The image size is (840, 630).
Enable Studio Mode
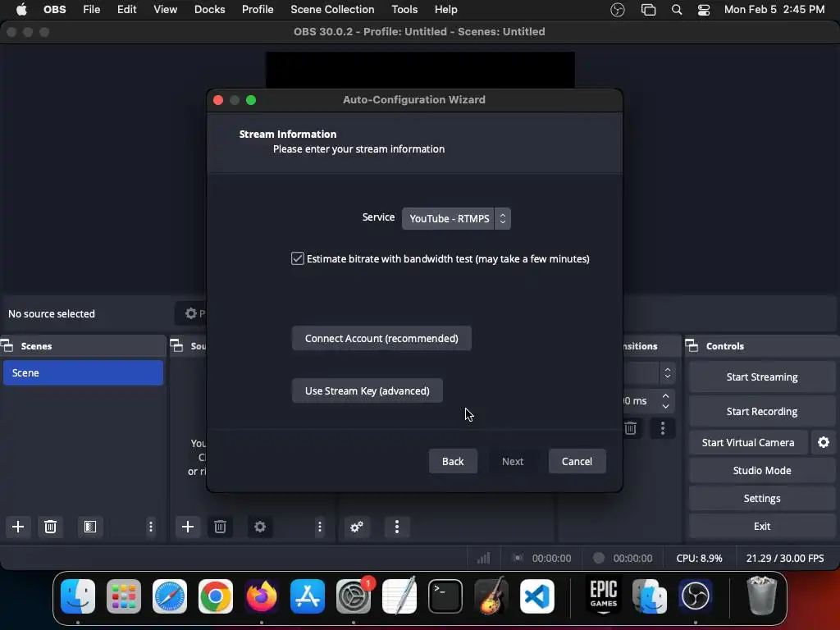[x=762, y=470]
